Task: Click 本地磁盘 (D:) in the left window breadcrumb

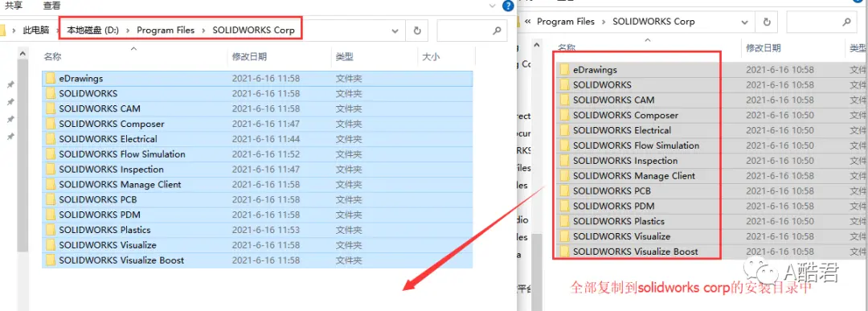Action: (93, 31)
